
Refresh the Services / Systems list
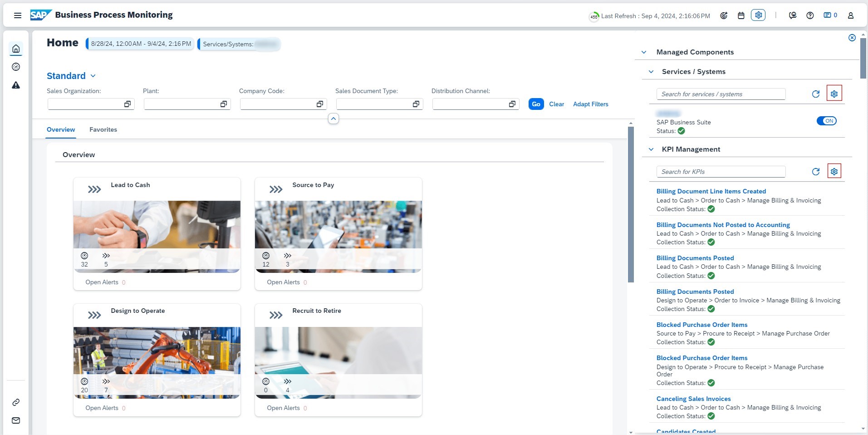[x=815, y=94]
